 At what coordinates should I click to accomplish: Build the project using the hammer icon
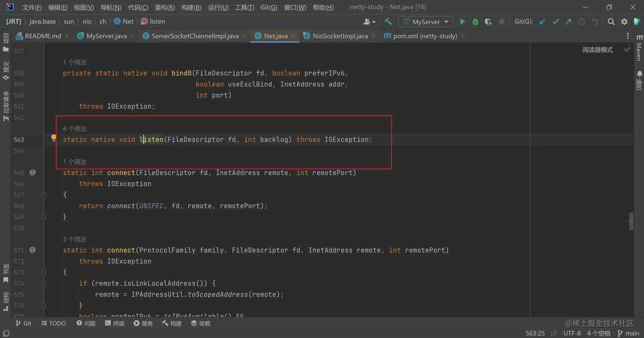(388, 21)
